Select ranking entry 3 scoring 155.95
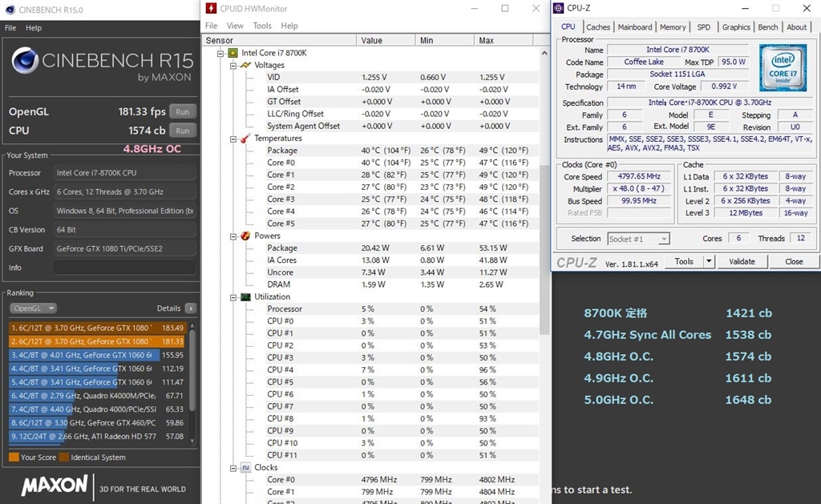 [97, 355]
